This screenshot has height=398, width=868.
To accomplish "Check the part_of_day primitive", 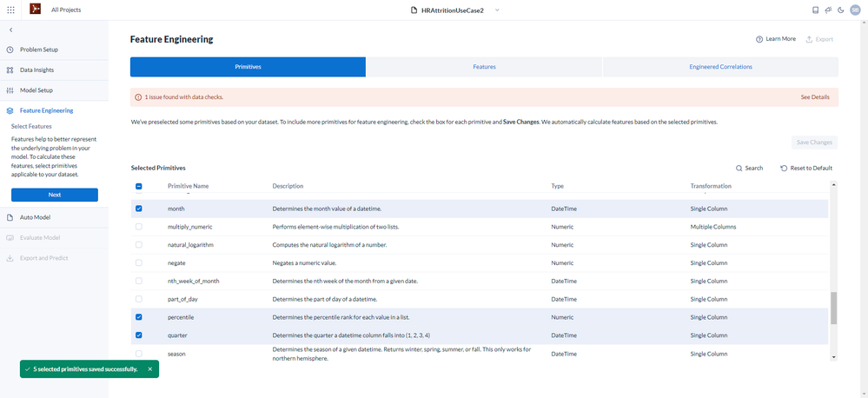I will point(139,299).
